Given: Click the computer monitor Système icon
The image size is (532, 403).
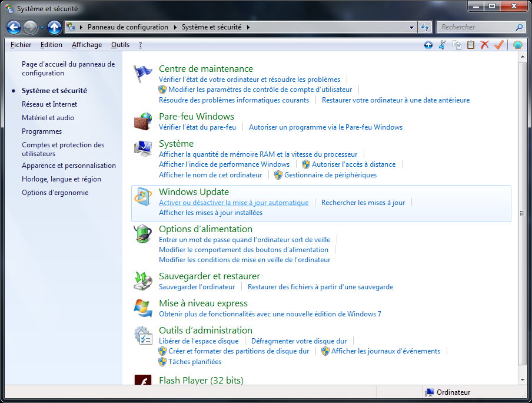Looking at the screenshot, I should pos(142,148).
